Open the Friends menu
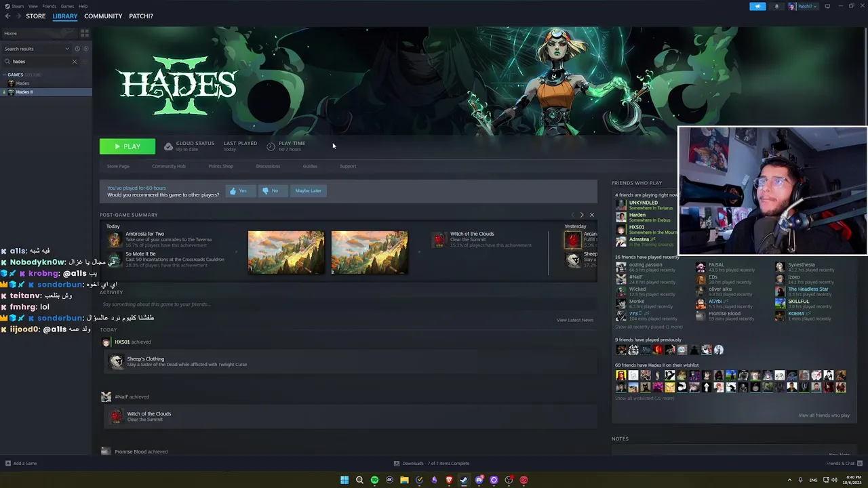The image size is (868, 488). pyautogui.click(x=50, y=6)
